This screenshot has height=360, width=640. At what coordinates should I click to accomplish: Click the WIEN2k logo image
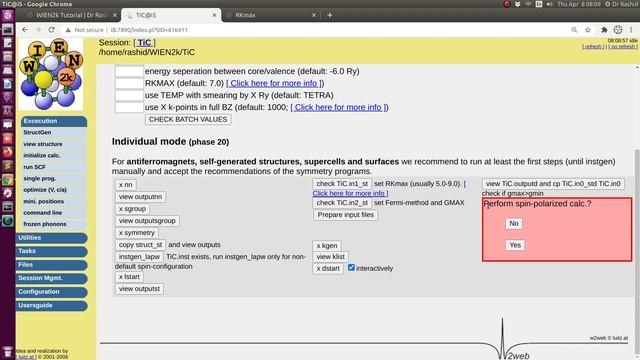pos(51,75)
